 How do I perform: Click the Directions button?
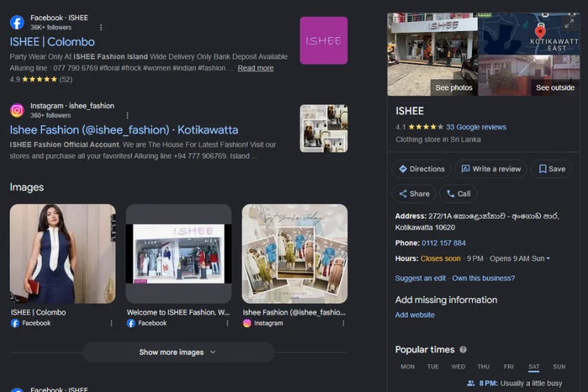pyautogui.click(x=422, y=169)
